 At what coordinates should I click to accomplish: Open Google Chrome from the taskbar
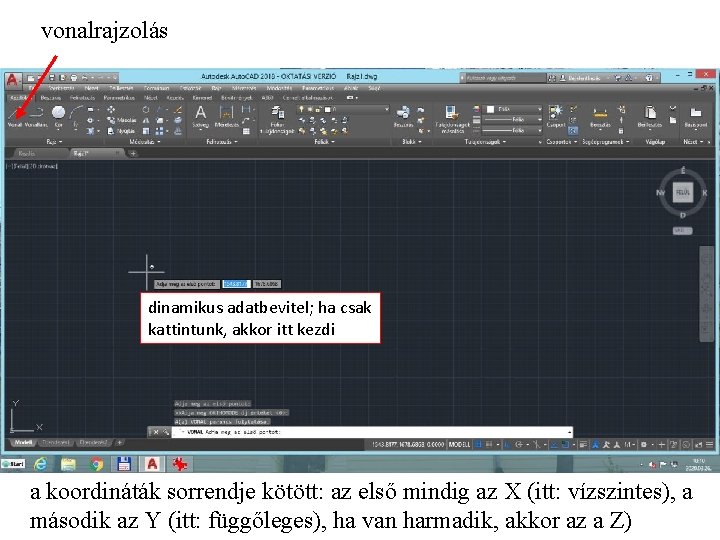pos(96,464)
